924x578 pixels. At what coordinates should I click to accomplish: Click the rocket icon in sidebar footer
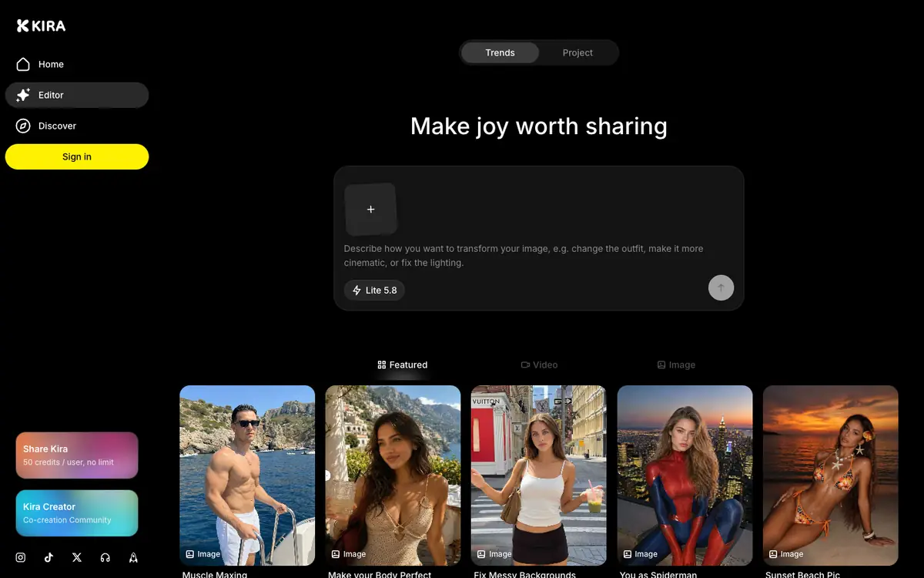(x=133, y=557)
